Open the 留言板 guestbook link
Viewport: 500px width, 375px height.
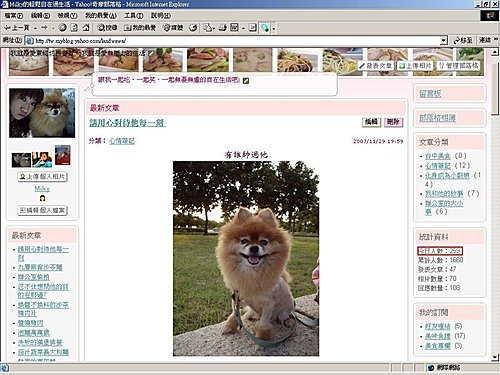[430, 94]
